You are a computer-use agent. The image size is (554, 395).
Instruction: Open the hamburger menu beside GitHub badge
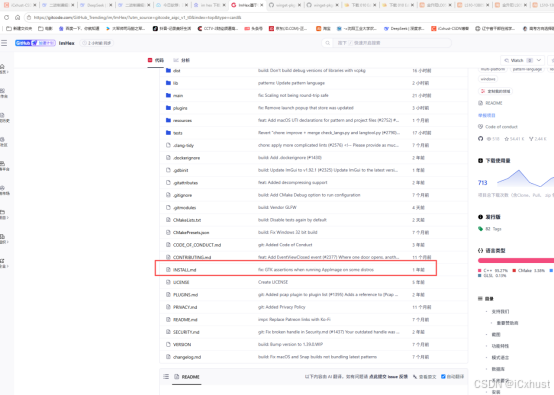[4, 43]
